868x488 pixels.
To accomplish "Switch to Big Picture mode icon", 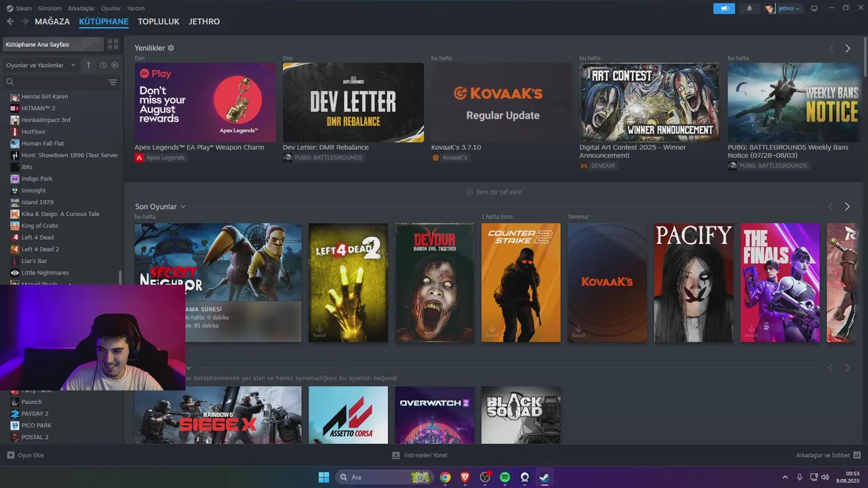I will [814, 8].
